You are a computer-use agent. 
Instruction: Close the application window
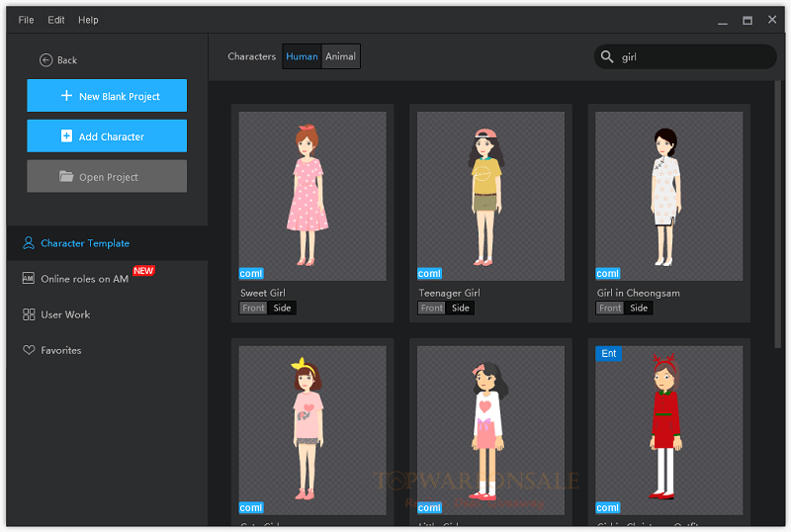click(772, 20)
